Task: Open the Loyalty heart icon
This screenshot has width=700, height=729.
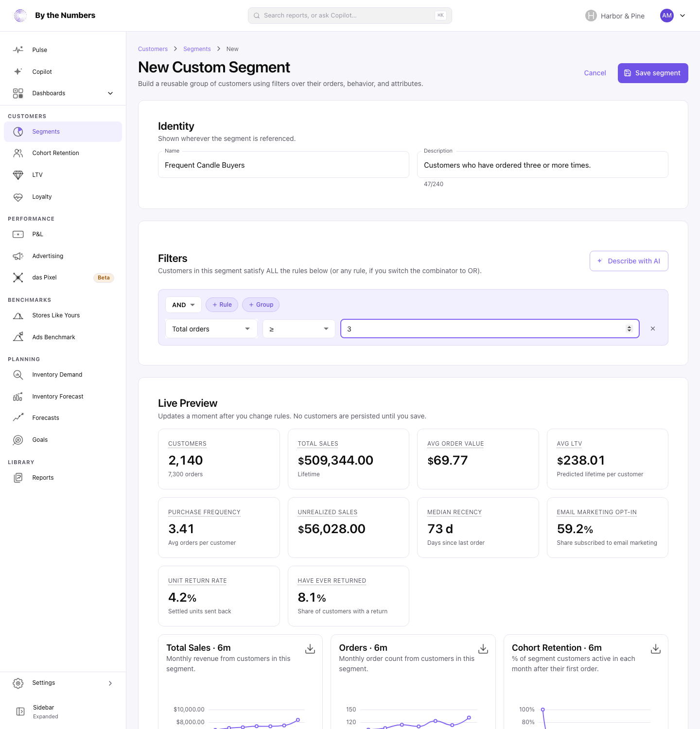Action: pos(18,197)
